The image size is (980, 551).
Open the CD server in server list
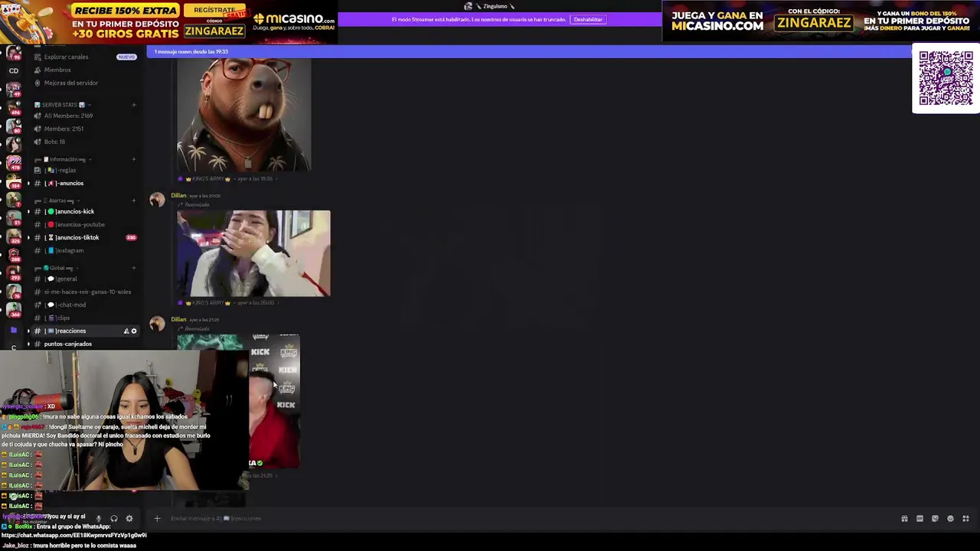click(13, 70)
